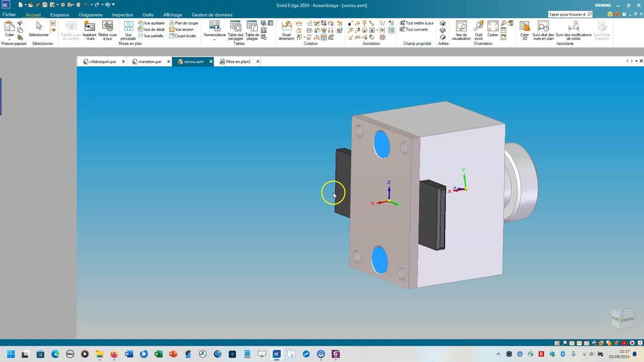Screen dimensions: 644x362
Task: Click the Créer 3D icon
Action: click(x=525, y=31)
